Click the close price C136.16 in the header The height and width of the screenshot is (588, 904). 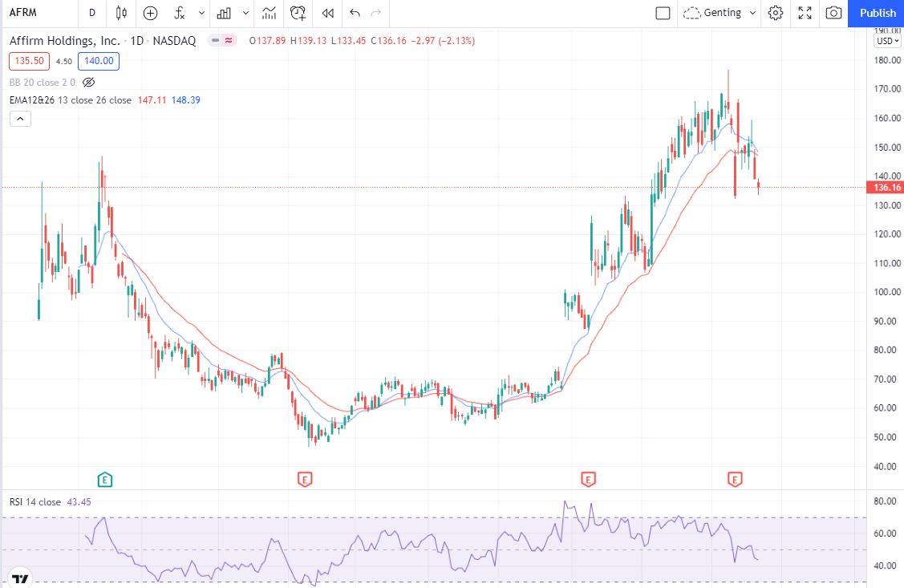point(388,41)
